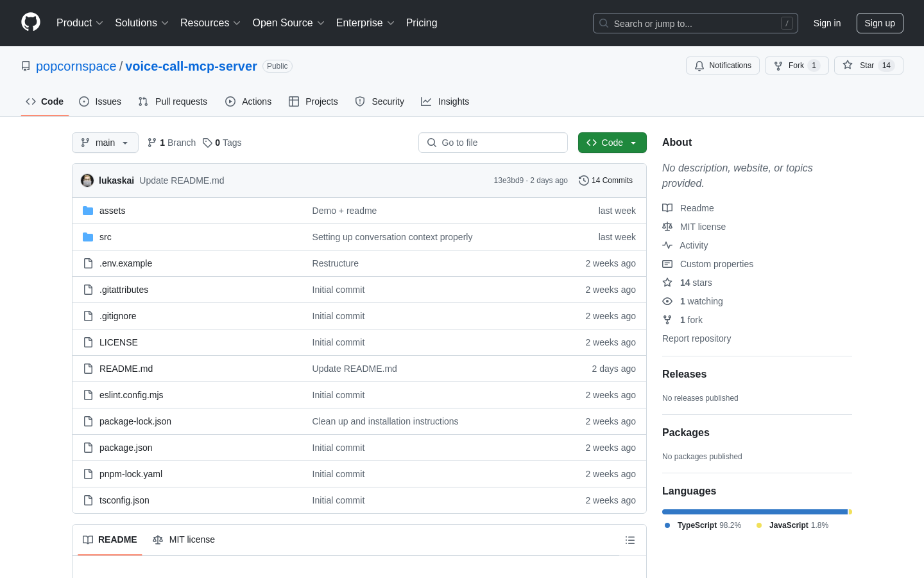Click the package.json file icon
This screenshot has width=924, height=578.
(88, 448)
